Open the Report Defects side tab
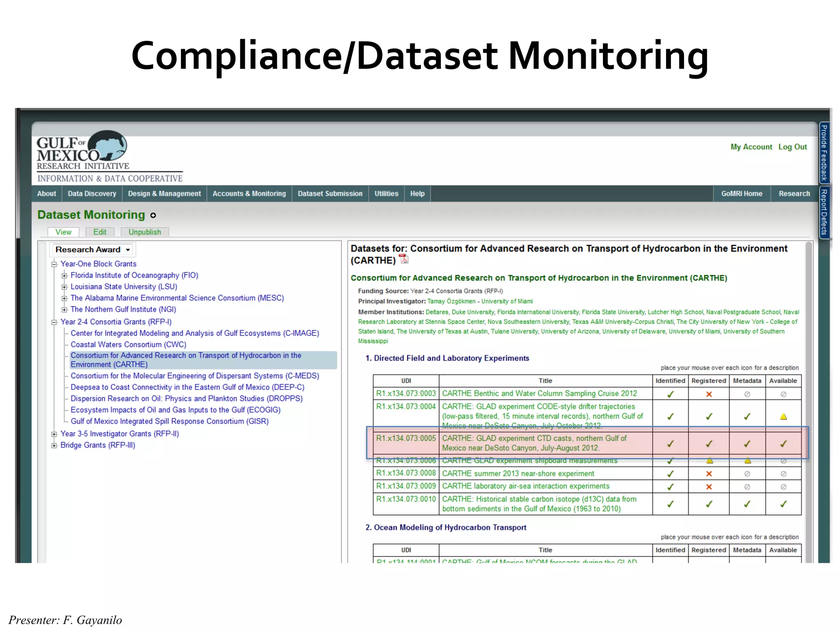 pos(824,212)
